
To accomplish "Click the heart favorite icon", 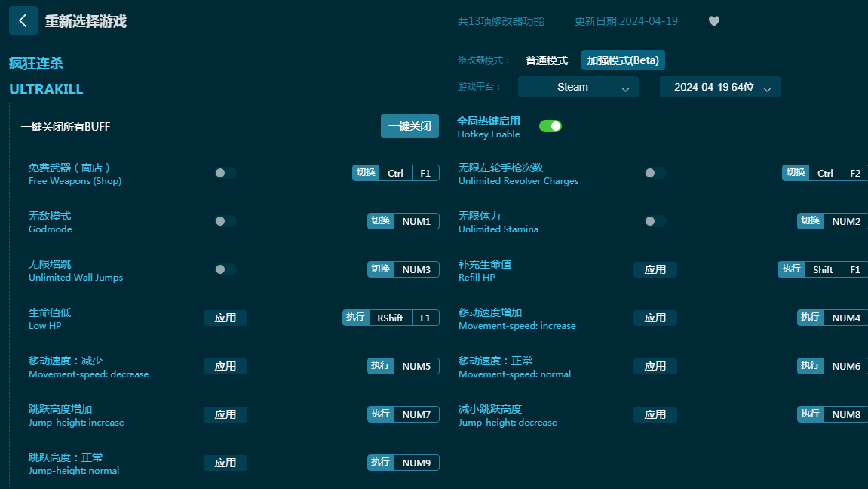I will click(x=714, y=21).
